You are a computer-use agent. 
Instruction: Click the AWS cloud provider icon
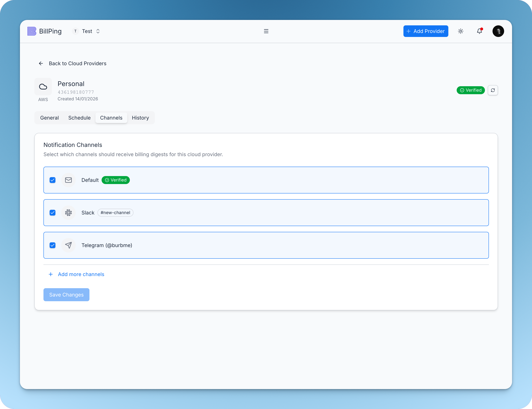point(43,87)
